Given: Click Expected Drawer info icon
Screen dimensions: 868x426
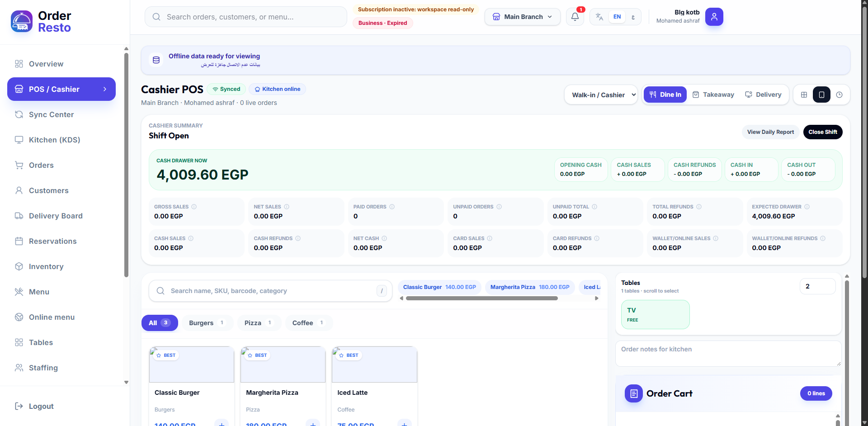Looking at the screenshot, I should (807, 207).
